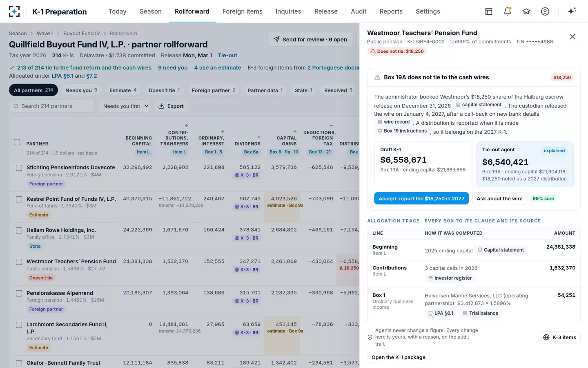
Task: Click the K-3 BR globe badge for Hallam Rowe Holdings
Action: [x=247, y=238]
